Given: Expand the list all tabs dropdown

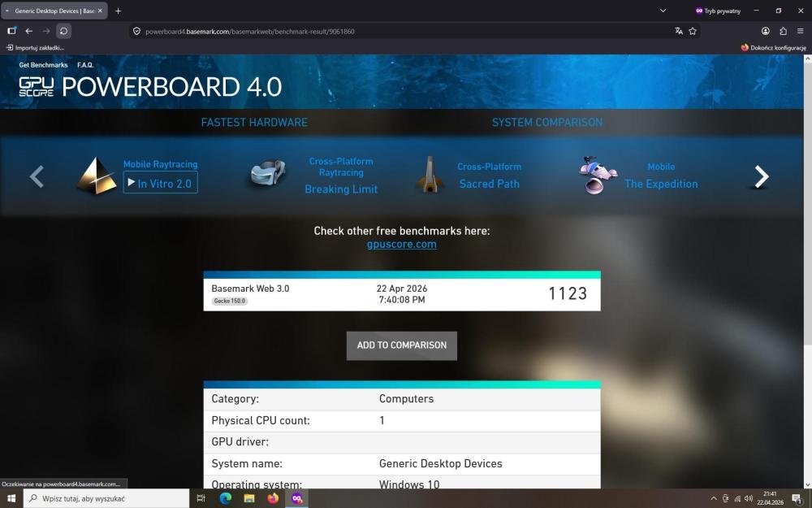Looking at the screenshot, I should pyautogui.click(x=663, y=11).
